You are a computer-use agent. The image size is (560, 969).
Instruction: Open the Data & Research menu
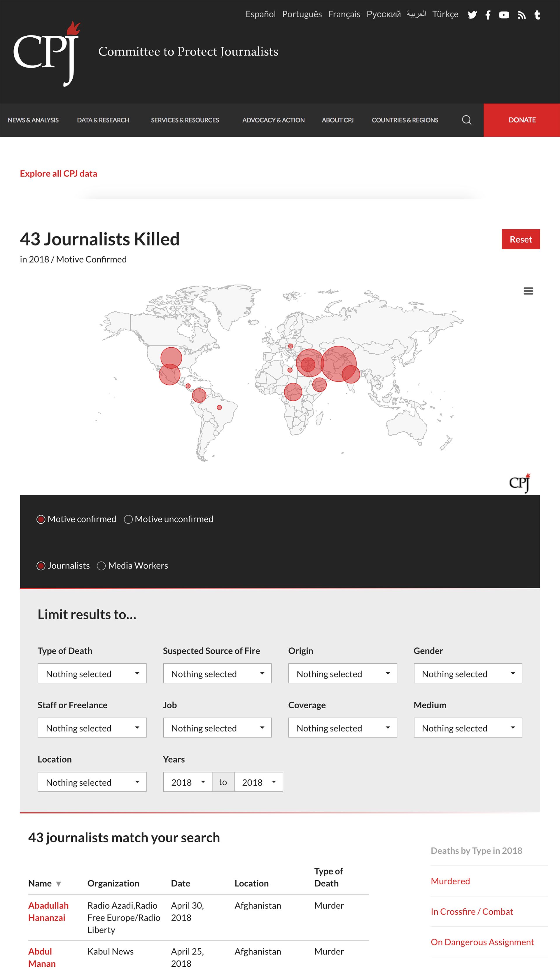point(103,120)
